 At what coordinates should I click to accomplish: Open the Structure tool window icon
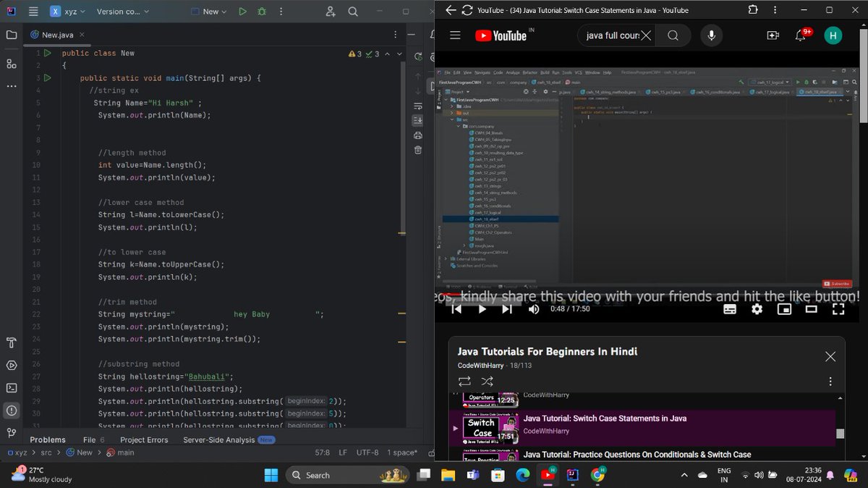coord(12,64)
